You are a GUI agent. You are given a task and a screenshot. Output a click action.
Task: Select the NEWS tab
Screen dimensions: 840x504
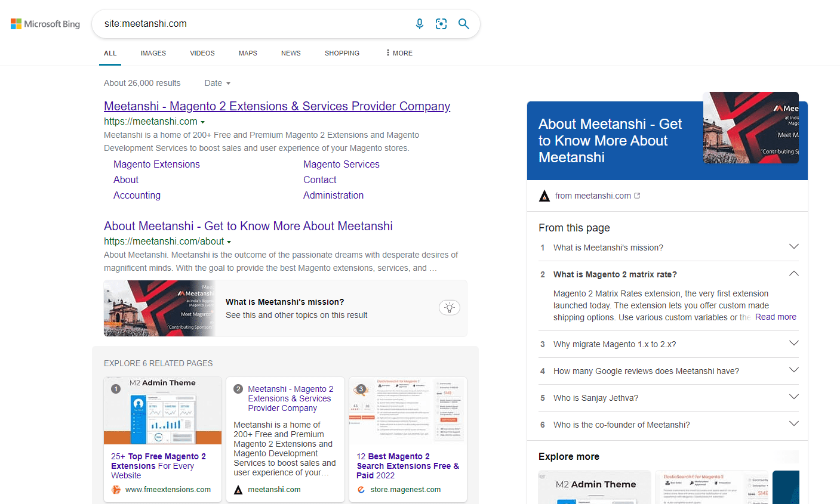(x=291, y=53)
